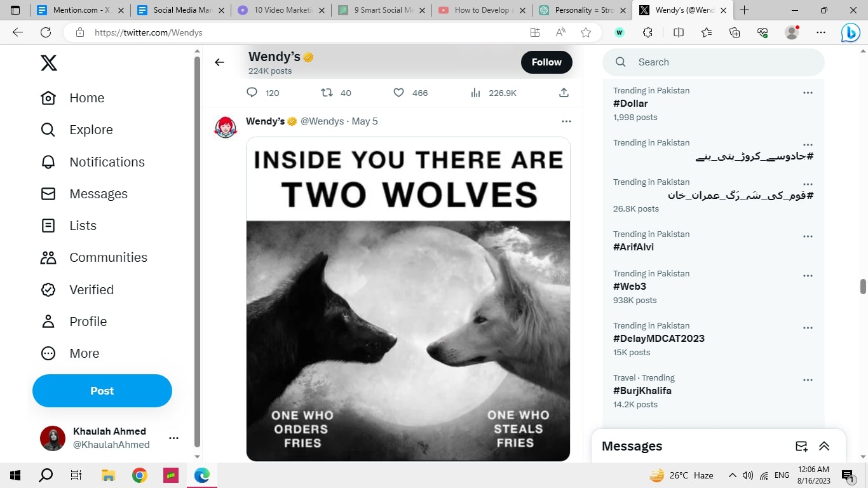Click the X logo in sidebar
The image size is (868, 488).
[49, 63]
